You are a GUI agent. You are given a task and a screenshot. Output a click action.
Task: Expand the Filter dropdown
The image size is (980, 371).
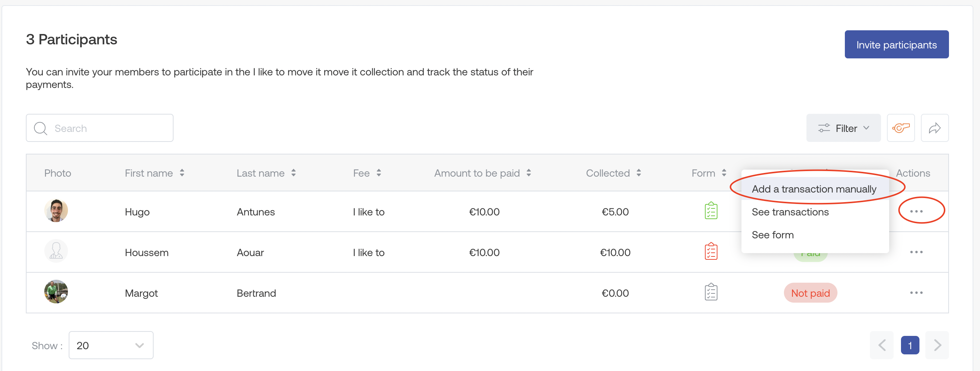[843, 128]
